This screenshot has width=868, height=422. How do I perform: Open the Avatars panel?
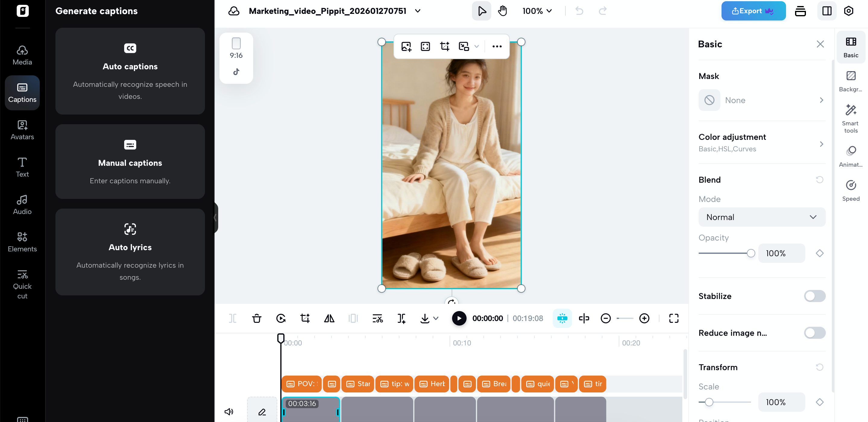pos(22,130)
